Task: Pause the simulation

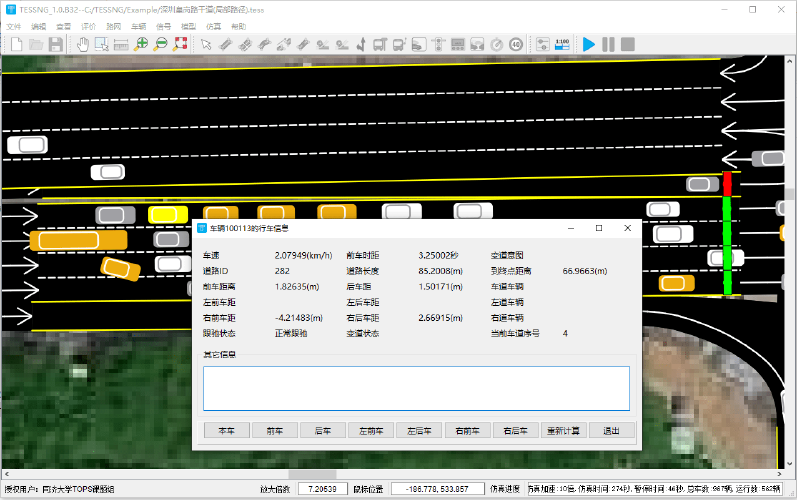Action: 608,45
